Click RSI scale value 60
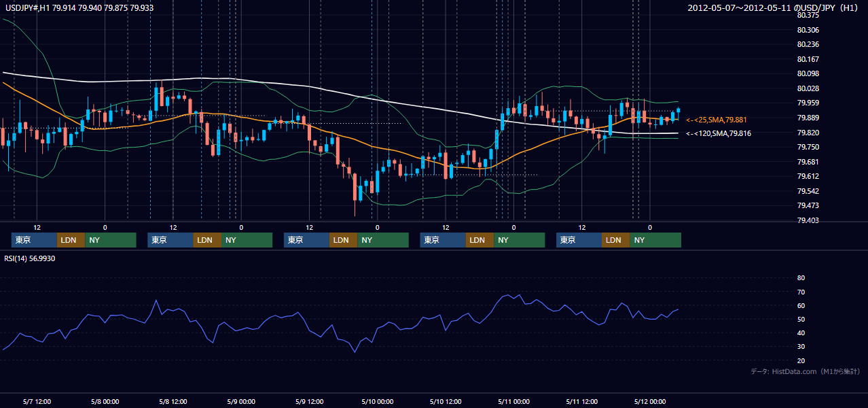 [801, 305]
